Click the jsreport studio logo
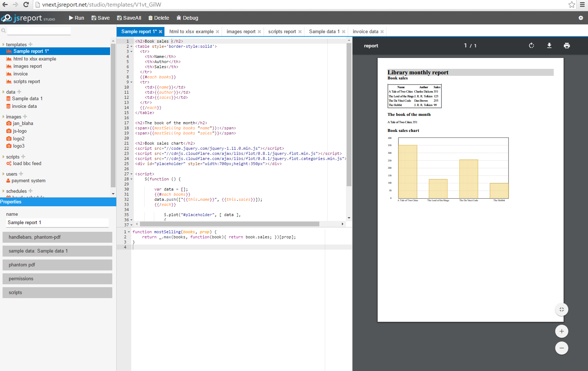This screenshot has width=588, height=371. point(28,18)
